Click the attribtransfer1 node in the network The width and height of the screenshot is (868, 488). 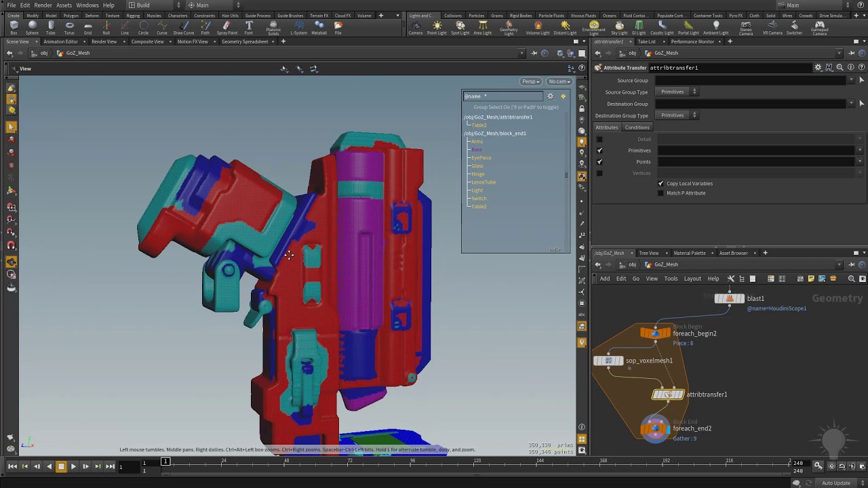[x=669, y=394]
